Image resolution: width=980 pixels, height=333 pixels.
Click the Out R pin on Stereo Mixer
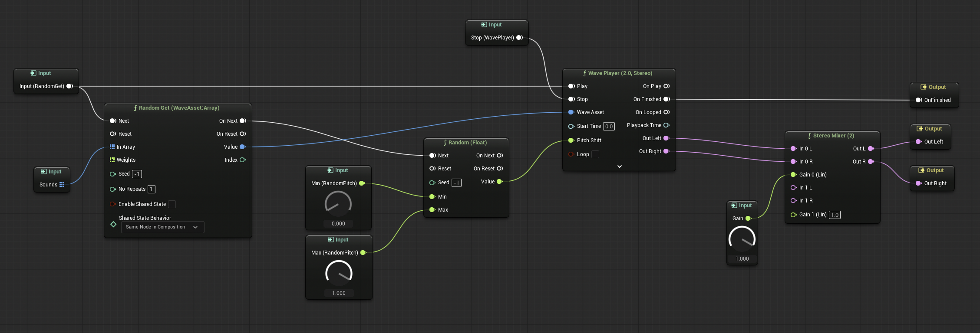click(x=871, y=162)
